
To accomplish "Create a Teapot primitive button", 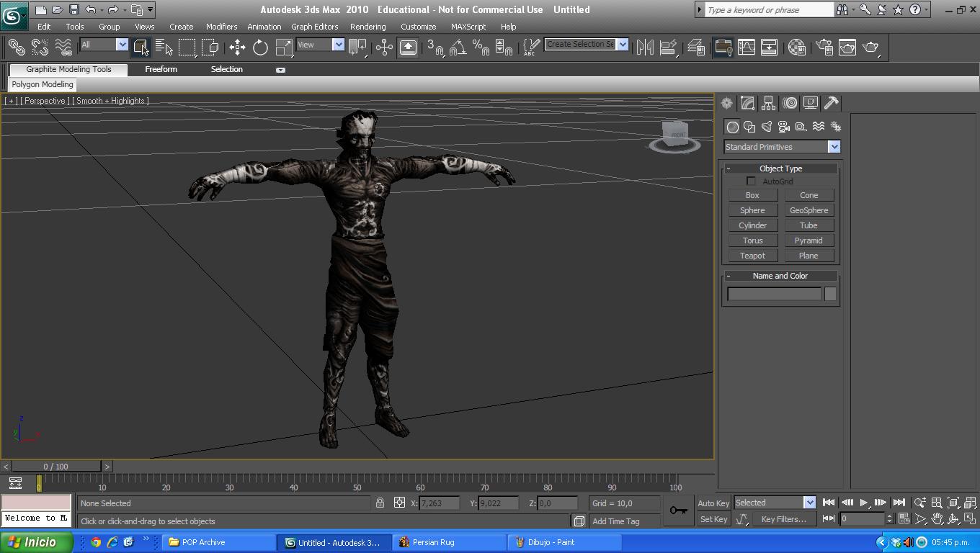I will point(752,256).
